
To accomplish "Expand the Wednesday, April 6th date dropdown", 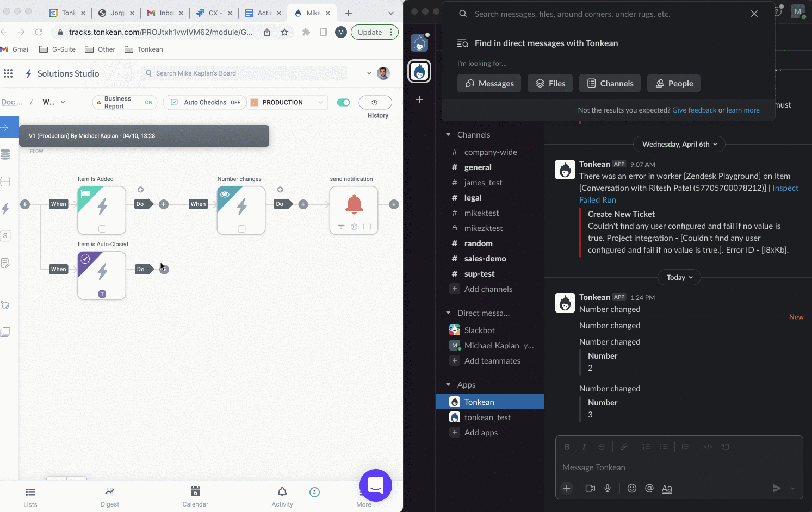I will pyautogui.click(x=679, y=144).
